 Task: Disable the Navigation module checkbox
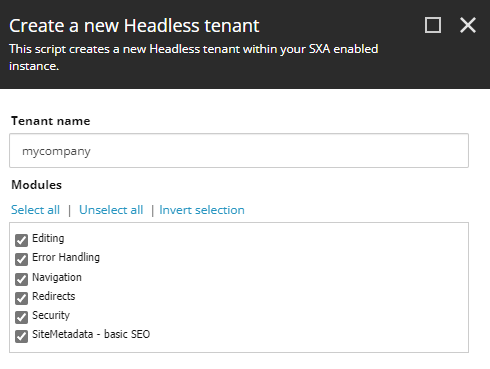[x=21, y=279]
